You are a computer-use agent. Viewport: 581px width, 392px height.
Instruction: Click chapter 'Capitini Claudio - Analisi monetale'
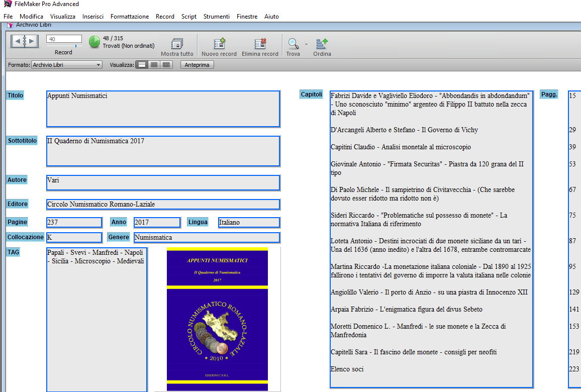[x=401, y=147]
